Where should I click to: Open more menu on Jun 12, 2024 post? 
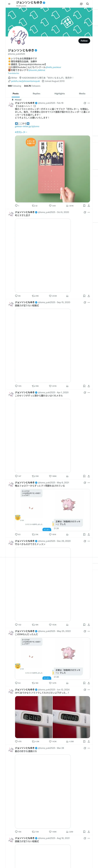pyautogui.click(x=89, y=689)
